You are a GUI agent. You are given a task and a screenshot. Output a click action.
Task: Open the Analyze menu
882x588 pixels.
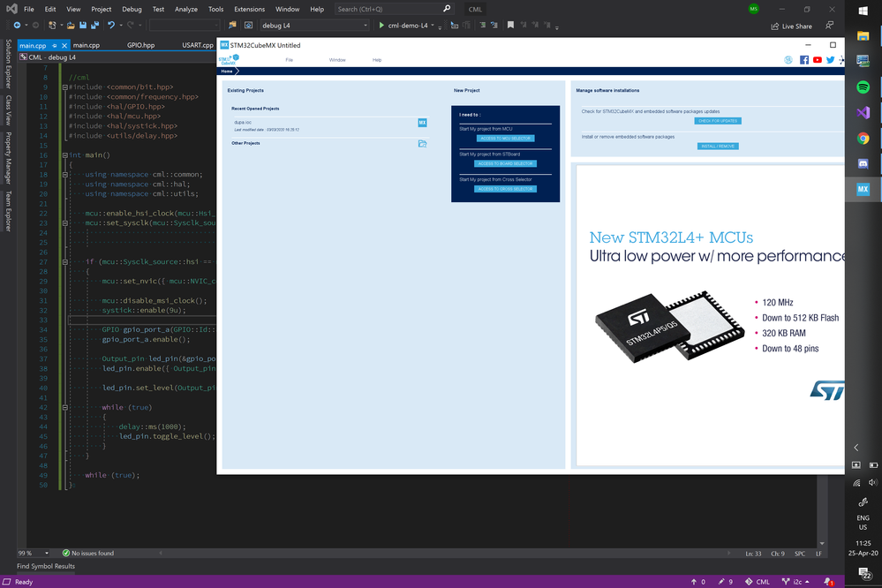185,9
